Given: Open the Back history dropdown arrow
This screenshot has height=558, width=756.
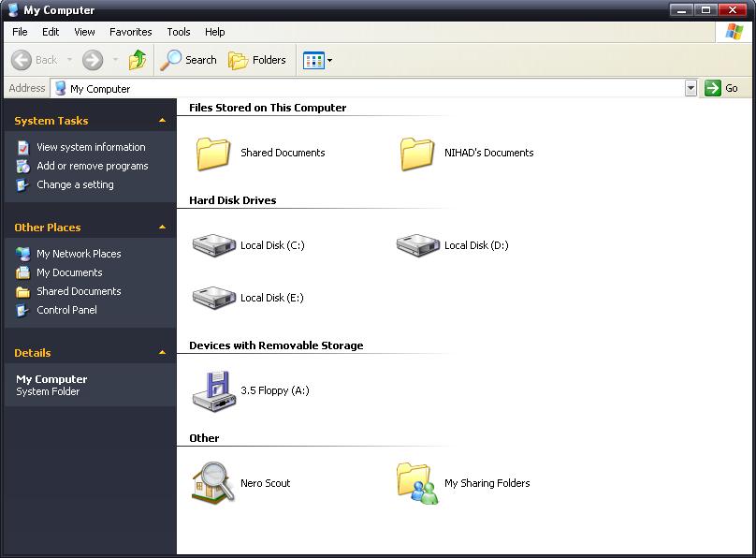Looking at the screenshot, I should [69, 60].
